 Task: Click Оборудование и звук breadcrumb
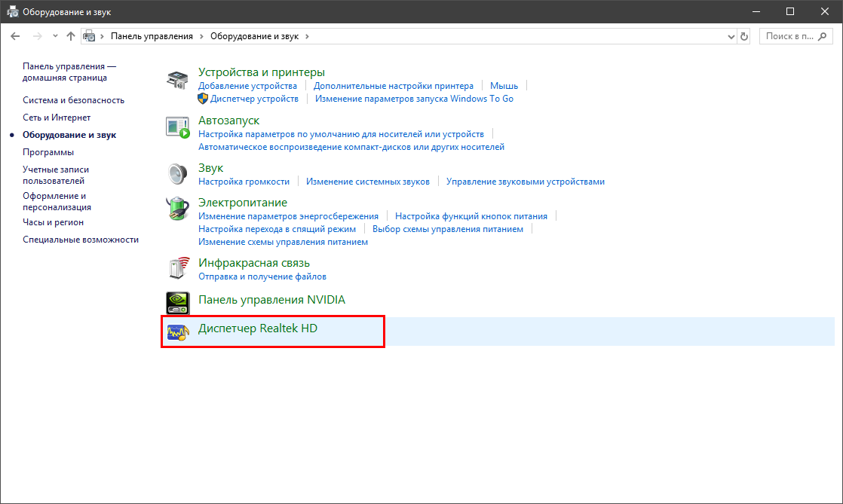click(x=254, y=36)
